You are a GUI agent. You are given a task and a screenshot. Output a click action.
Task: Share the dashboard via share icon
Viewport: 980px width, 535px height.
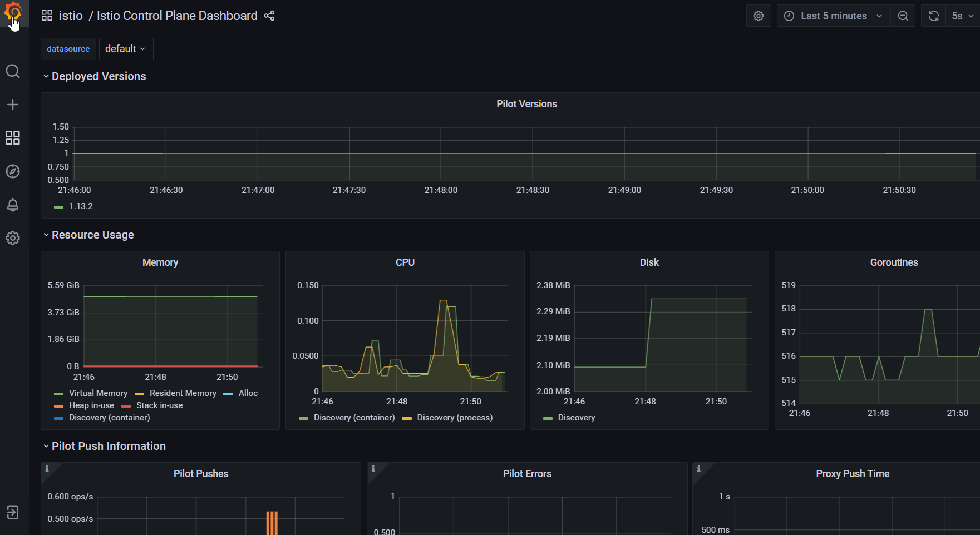pos(269,16)
